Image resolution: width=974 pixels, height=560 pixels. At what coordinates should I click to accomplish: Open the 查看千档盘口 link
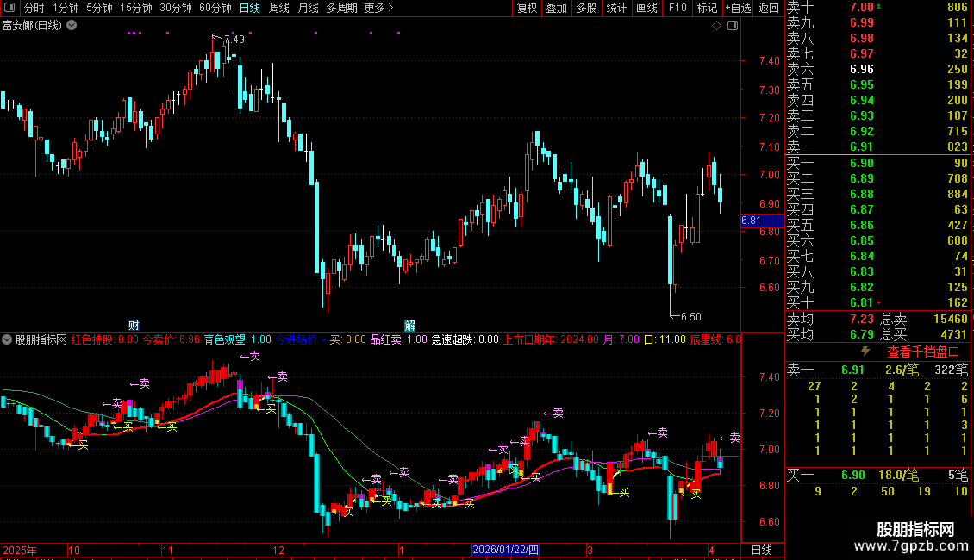coord(923,352)
